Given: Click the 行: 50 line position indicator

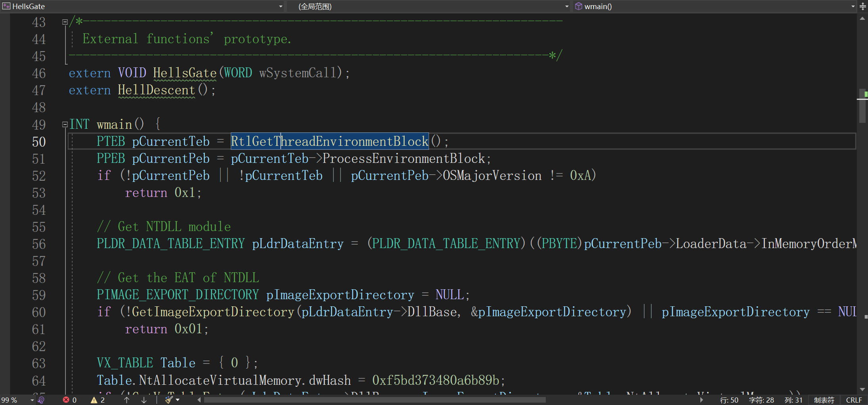Looking at the screenshot, I should (x=729, y=400).
